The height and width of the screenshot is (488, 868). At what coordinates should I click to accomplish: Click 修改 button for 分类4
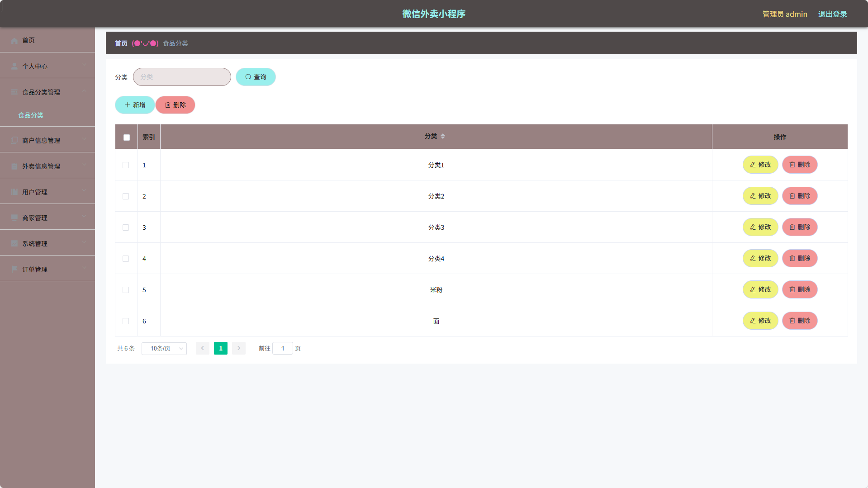pyautogui.click(x=760, y=258)
